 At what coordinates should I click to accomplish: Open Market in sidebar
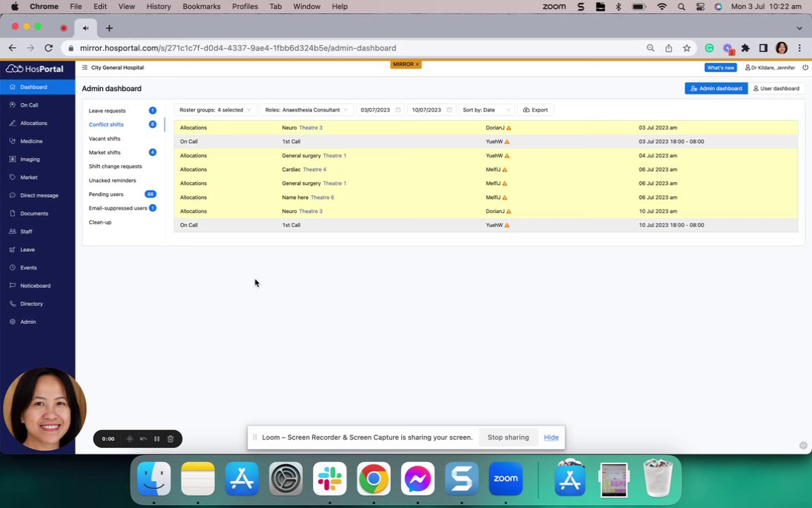(37, 177)
